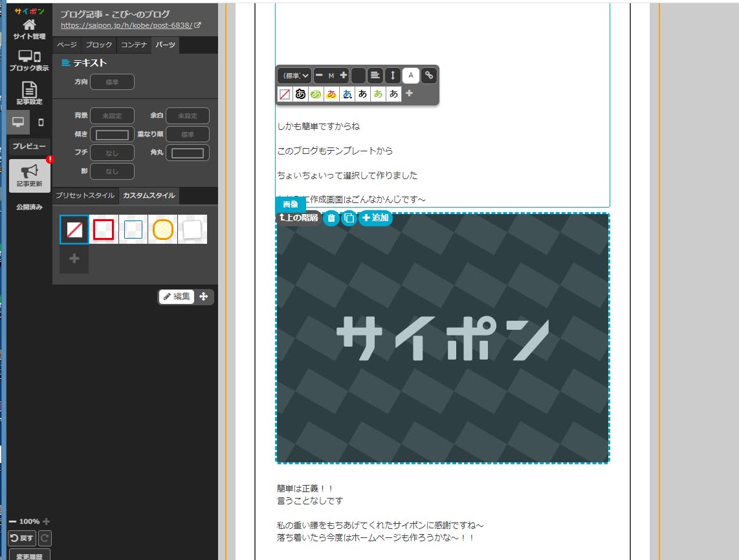The image size is (739, 560).
Task: Apply green circled あ text style
Action: point(316,94)
